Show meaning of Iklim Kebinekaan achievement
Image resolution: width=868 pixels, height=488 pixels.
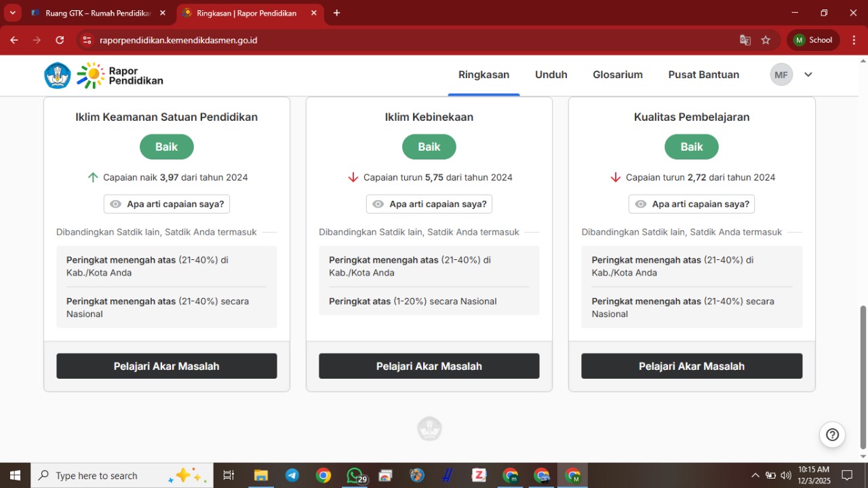pyautogui.click(x=429, y=204)
